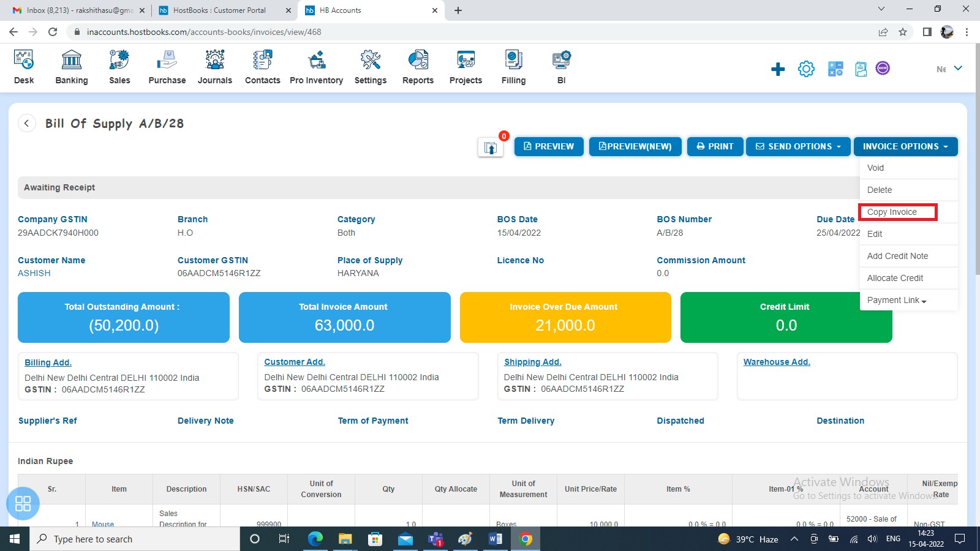Viewport: 980px width, 551px height.
Task: Expand the Payment Link submenu
Action: 897,300
